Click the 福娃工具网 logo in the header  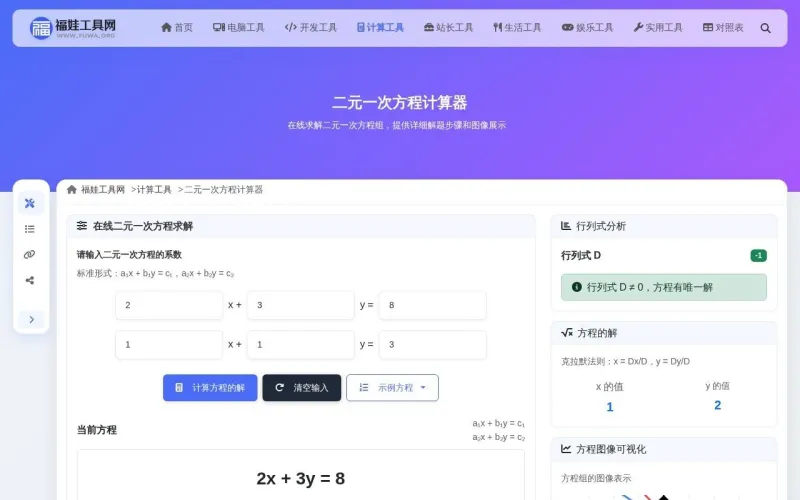point(72,28)
